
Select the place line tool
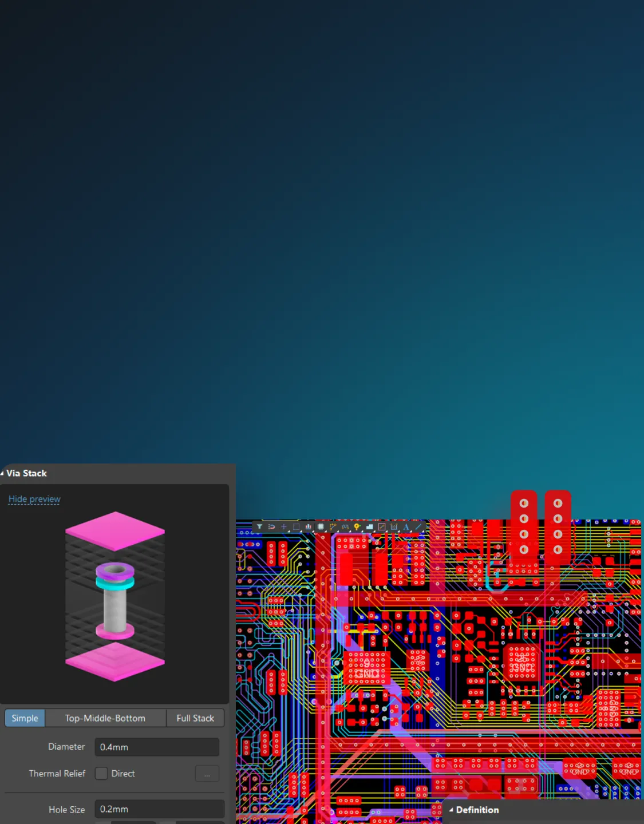point(418,526)
